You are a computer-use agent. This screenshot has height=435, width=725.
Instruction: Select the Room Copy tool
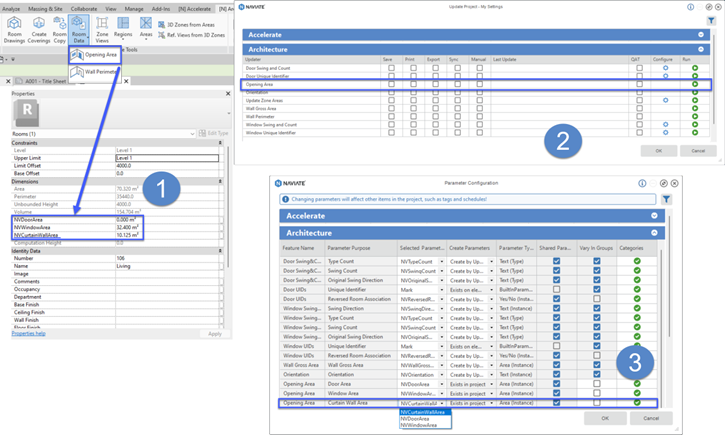(60, 30)
